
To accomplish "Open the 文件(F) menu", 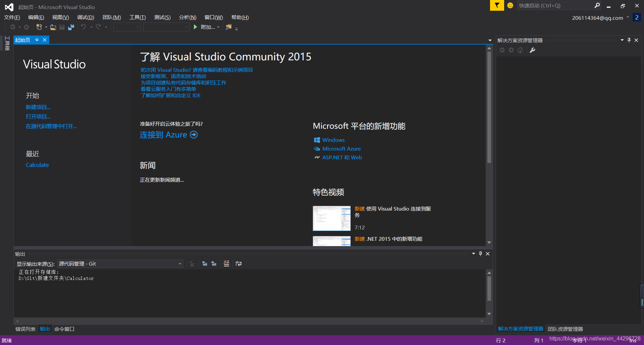I will coord(12,17).
